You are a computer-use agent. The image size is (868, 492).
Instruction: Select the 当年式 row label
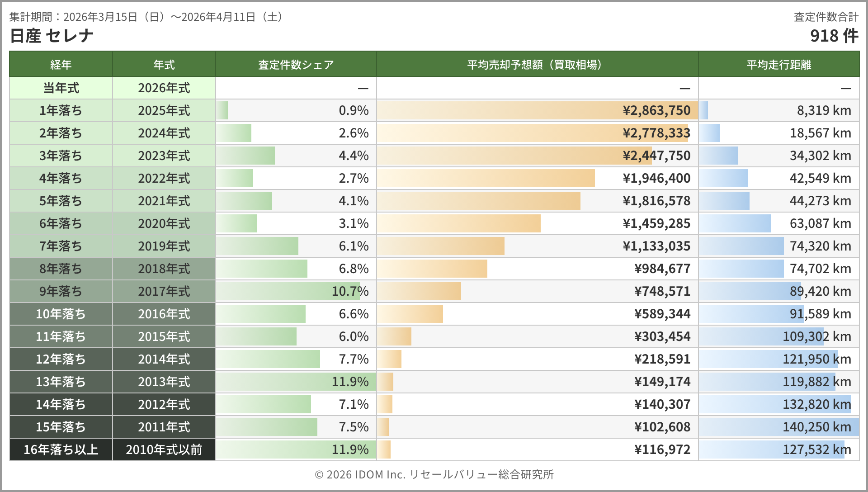[x=61, y=88]
